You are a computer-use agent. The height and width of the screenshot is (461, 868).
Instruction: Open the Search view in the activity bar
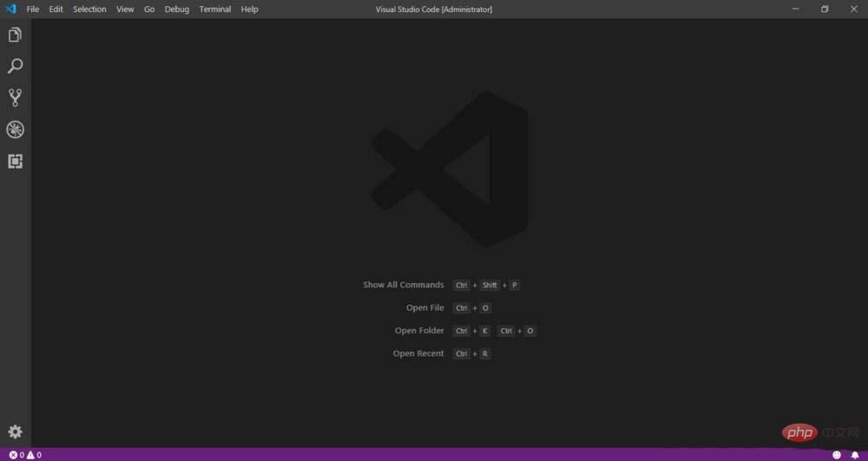coord(15,67)
